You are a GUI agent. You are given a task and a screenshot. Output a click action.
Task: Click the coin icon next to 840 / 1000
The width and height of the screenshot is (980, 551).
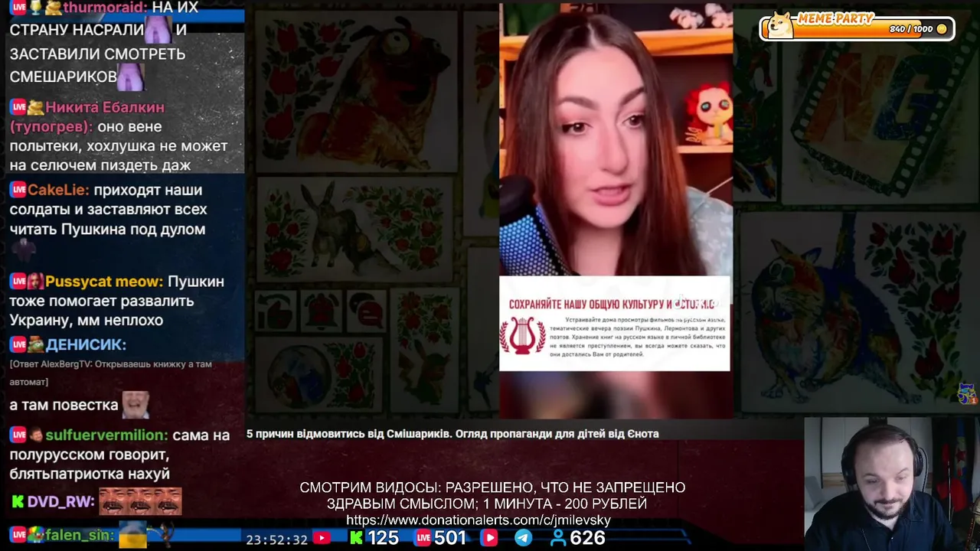point(942,29)
